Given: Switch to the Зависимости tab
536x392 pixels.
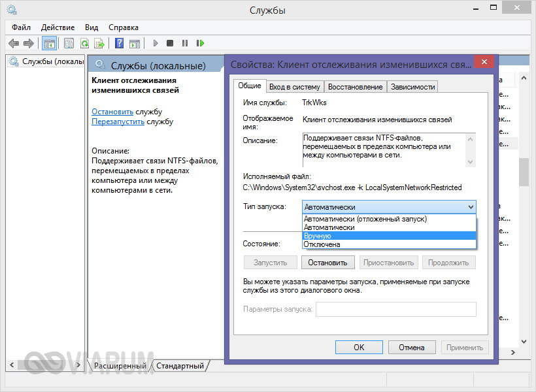Looking at the screenshot, I should (412, 87).
